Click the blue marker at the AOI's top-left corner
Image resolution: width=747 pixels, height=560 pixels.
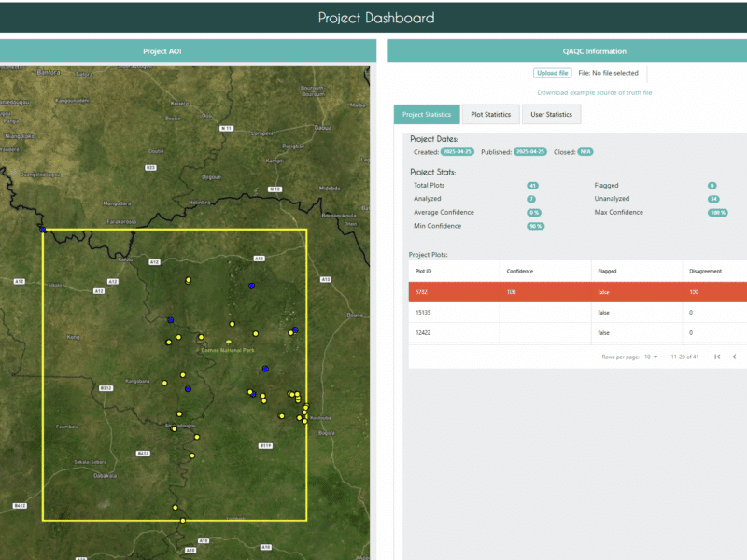coord(43,230)
